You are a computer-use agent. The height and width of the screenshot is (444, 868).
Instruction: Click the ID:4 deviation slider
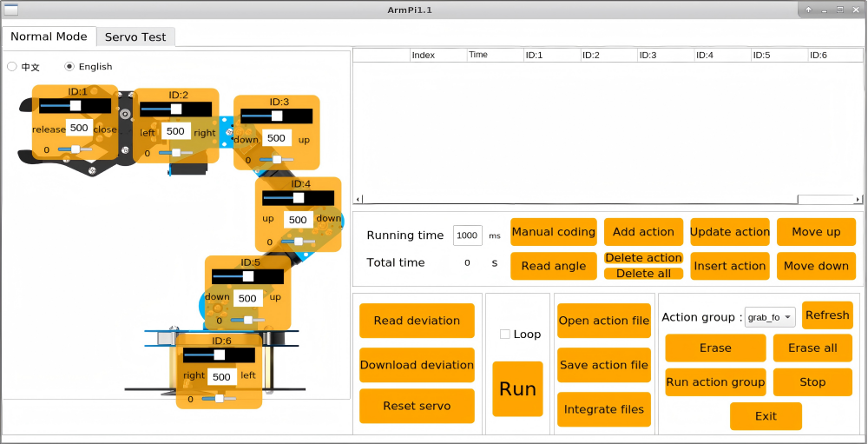[x=299, y=242]
